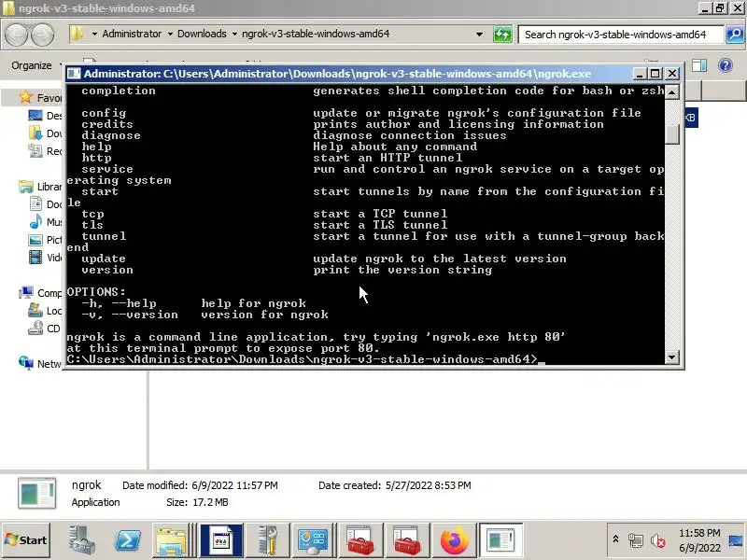Open the Libraries node in navigation pane
The height and width of the screenshot is (560, 747).
40,187
